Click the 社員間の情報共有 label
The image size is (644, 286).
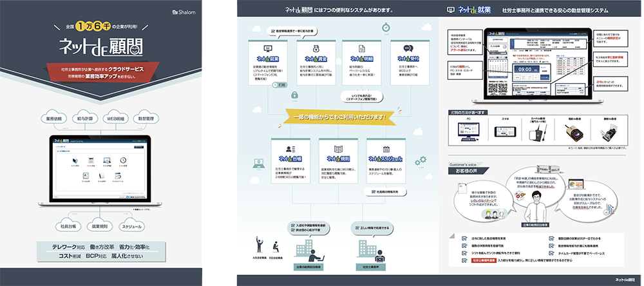(x=386, y=191)
